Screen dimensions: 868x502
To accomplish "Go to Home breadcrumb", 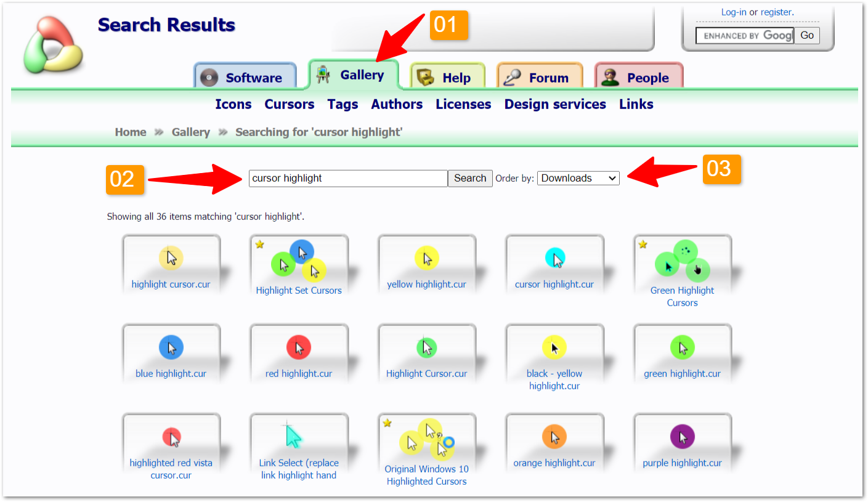I will tap(131, 132).
